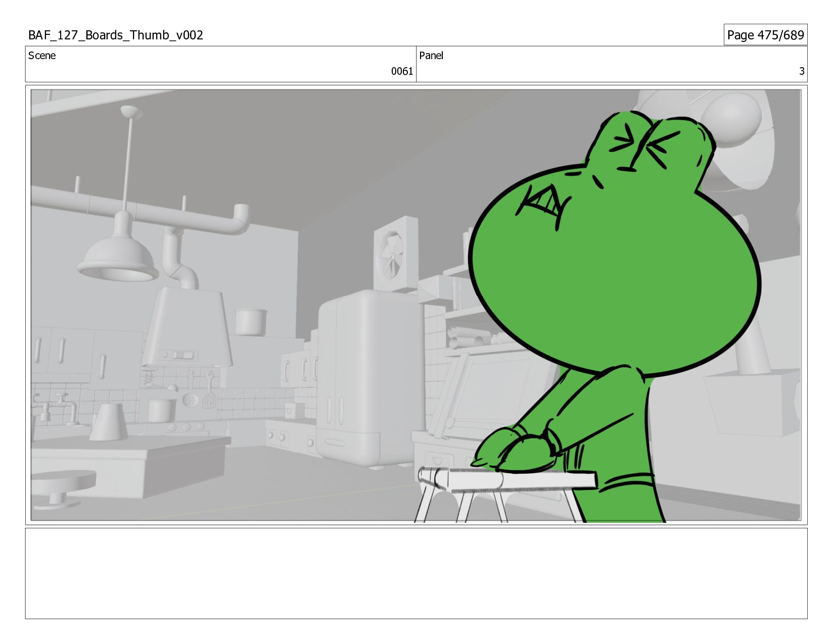Screen dimensions: 834x644
Task: Click the panel number 3
Action: [x=801, y=71]
